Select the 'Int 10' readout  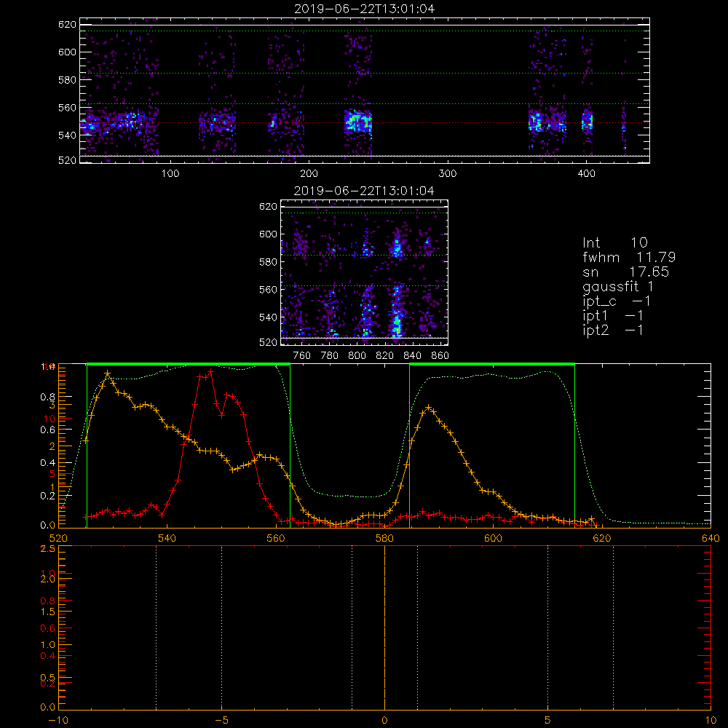pos(615,242)
